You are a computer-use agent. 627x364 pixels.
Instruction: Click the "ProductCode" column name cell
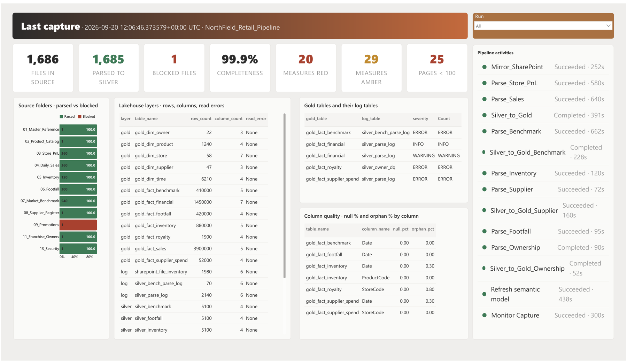pos(376,278)
